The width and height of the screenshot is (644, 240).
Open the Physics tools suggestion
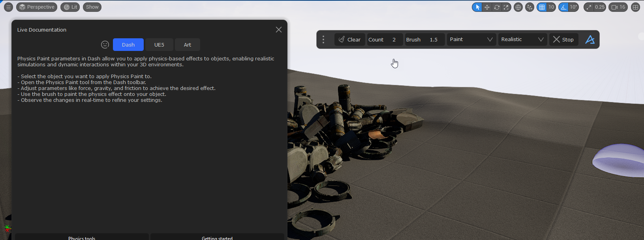coord(82,237)
